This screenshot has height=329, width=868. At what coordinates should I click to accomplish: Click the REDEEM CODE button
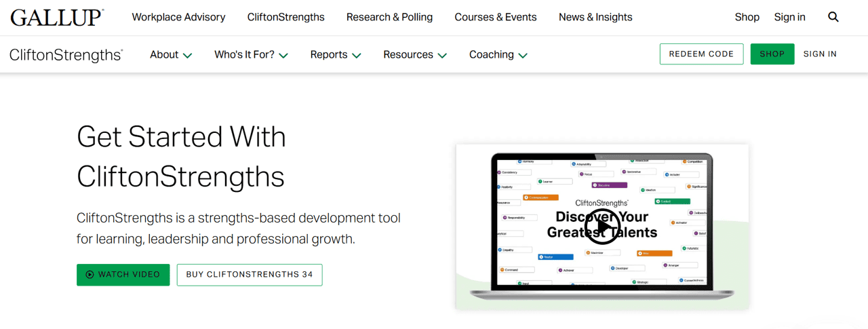point(701,54)
